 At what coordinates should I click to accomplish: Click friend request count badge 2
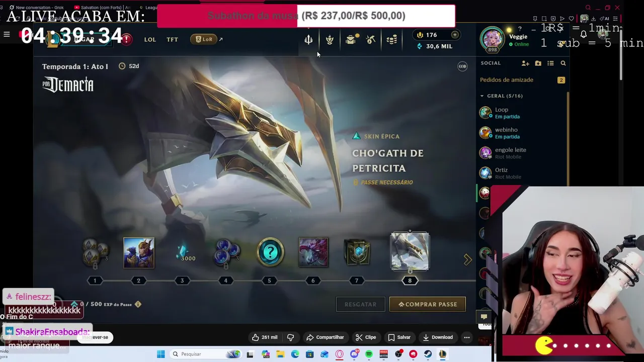pyautogui.click(x=561, y=80)
